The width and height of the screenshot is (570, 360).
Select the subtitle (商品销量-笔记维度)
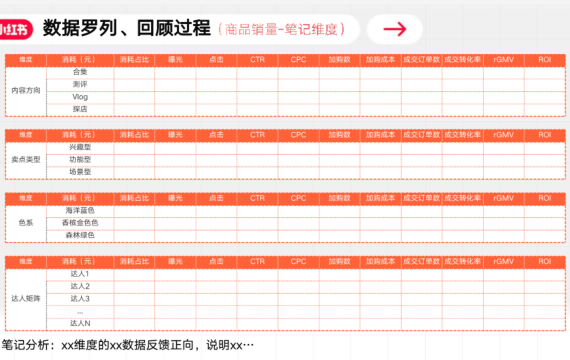pos(281,29)
